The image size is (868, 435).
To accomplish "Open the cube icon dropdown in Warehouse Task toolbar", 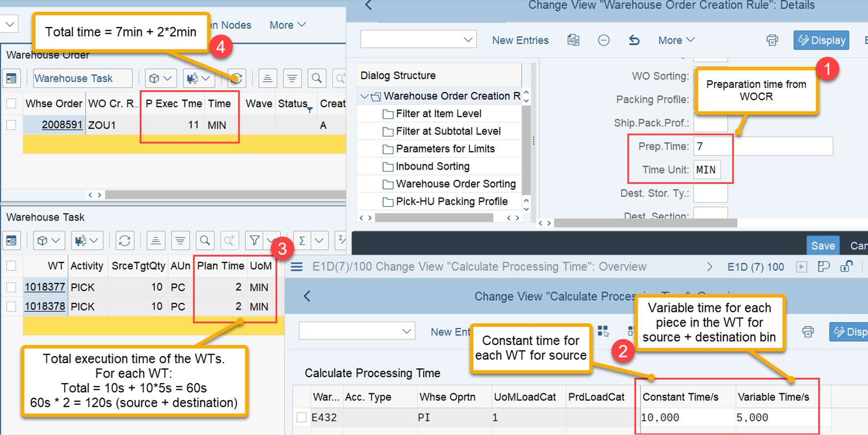I will pos(49,241).
